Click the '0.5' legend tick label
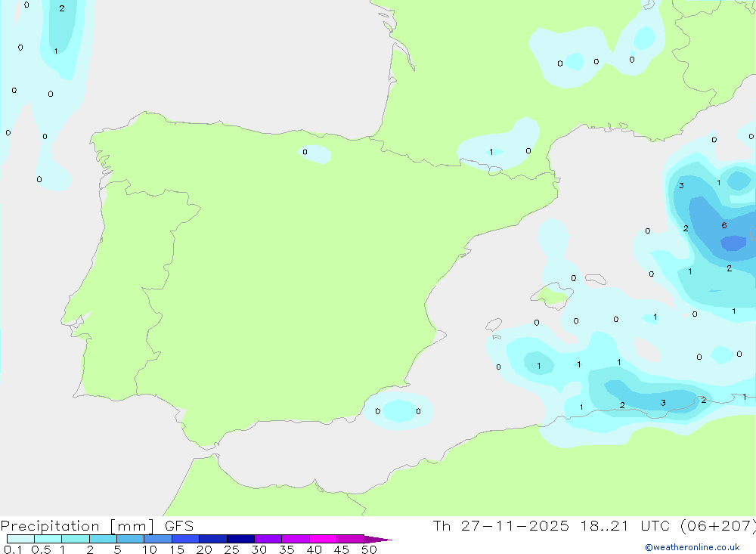The height and width of the screenshot is (554, 756). [x=41, y=549]
